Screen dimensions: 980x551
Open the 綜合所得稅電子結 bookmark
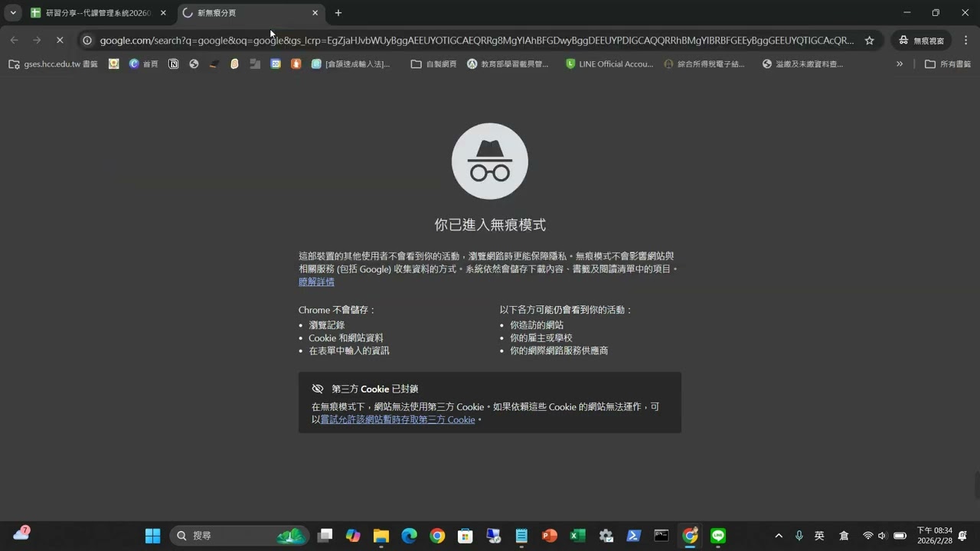[x=704, y=64]
